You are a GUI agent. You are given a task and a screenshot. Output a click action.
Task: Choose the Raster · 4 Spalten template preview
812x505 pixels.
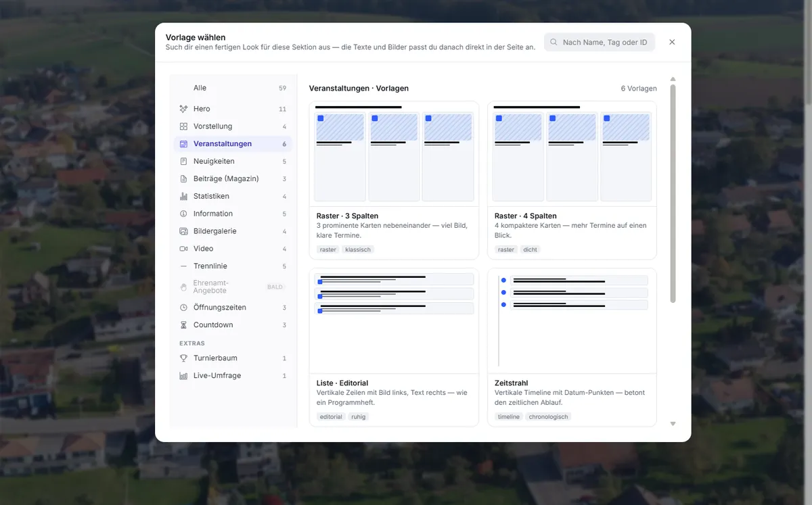coord(572,154)
